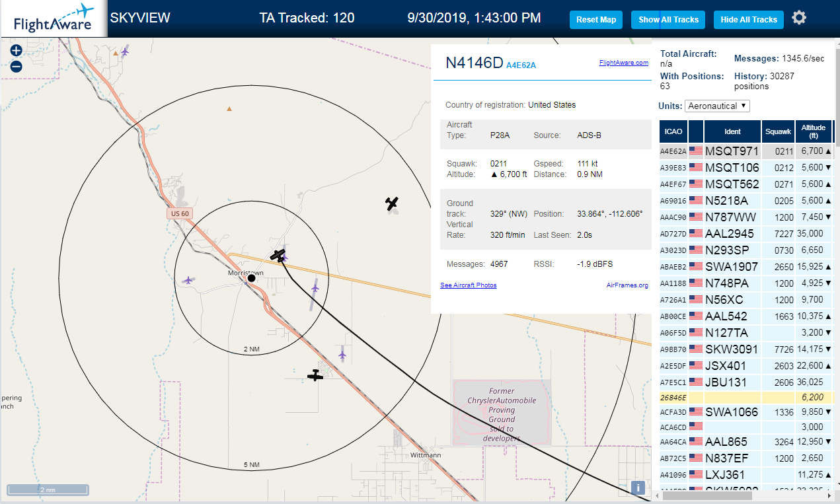Image resolution: width=840 pixels, height=504 pixels.
Task: Click the N4146D registration heading
Action: tap(474, 63)
